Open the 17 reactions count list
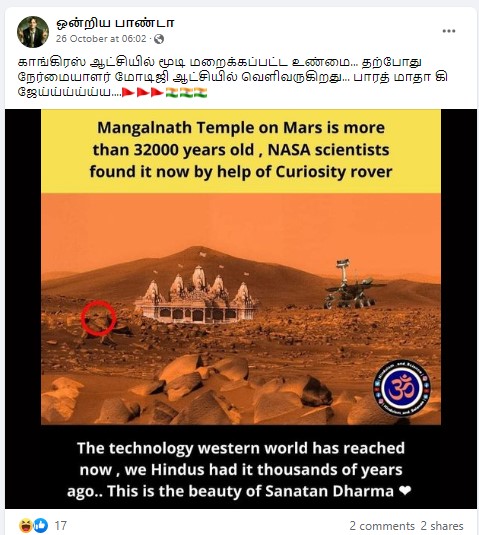This screenshot has width=479, height=535. [61, 525]
